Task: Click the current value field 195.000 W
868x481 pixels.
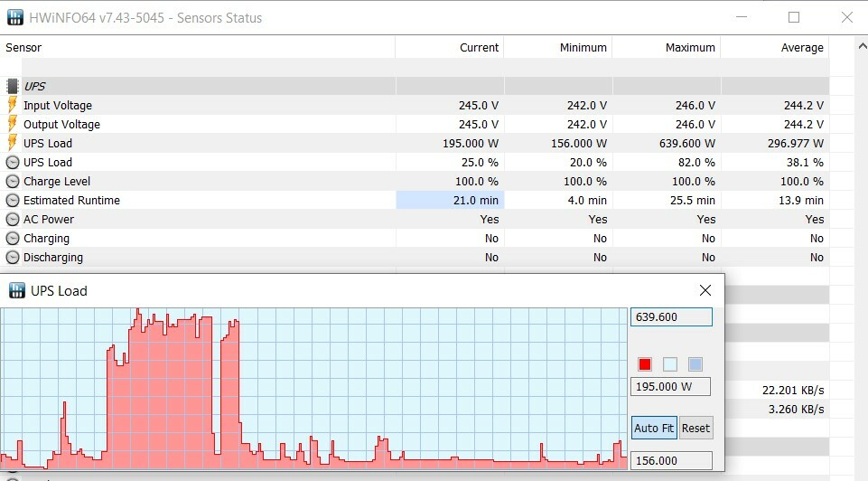Action: pos(670,386)
